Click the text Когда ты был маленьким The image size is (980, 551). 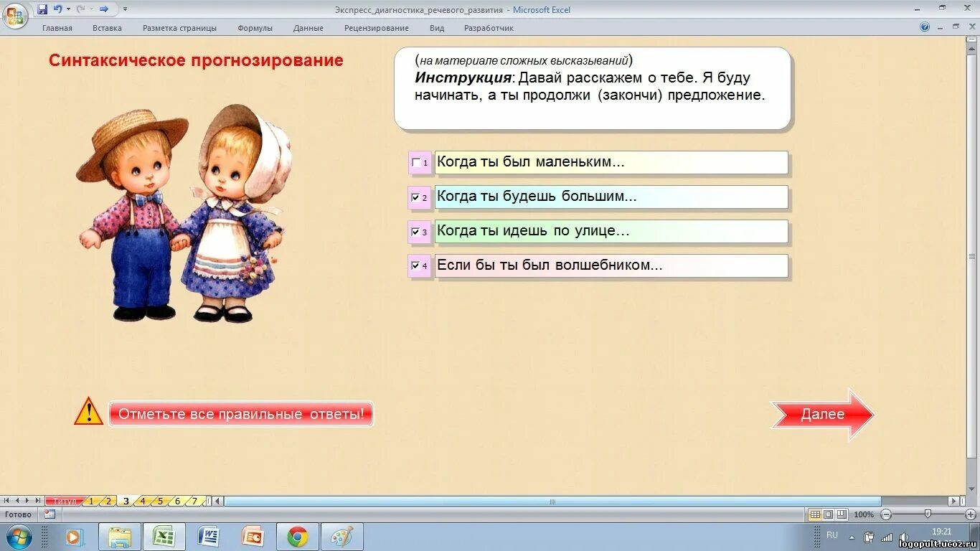point(531,162)
